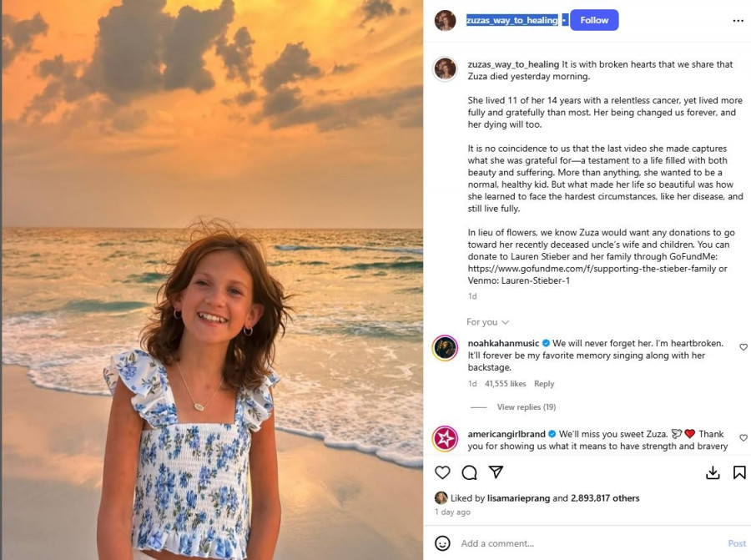Screen dimensions: 751x560
Task: Open the noahkahanmusic username link
Action: pos(503,344)
